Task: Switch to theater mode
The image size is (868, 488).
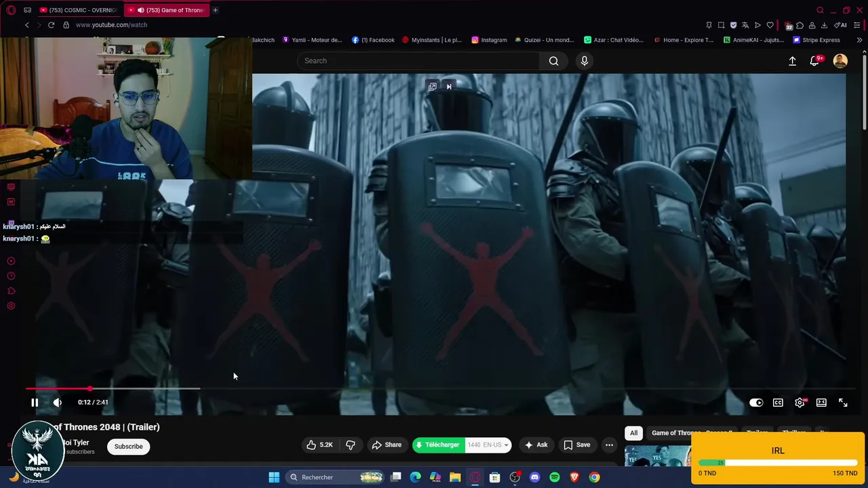Action: coord(821,403)
